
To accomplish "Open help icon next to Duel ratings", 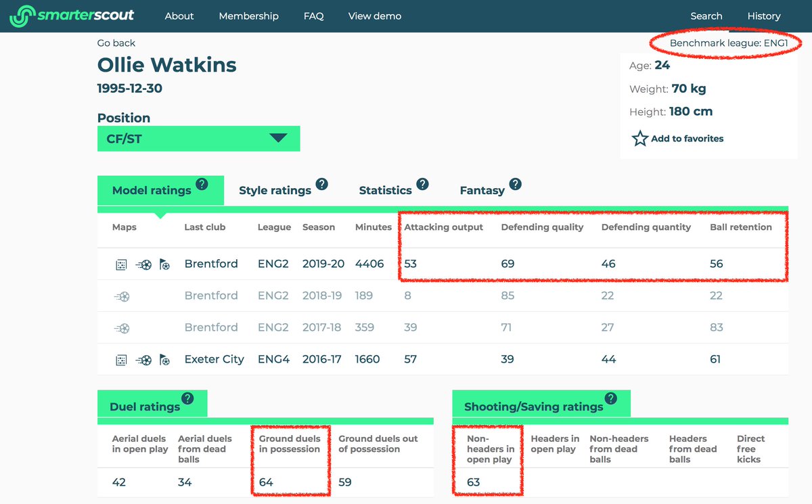I will 187,398.
